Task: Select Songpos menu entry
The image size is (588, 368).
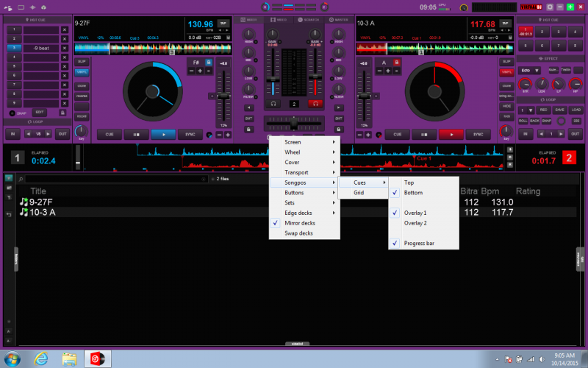Action: point(304,183)
